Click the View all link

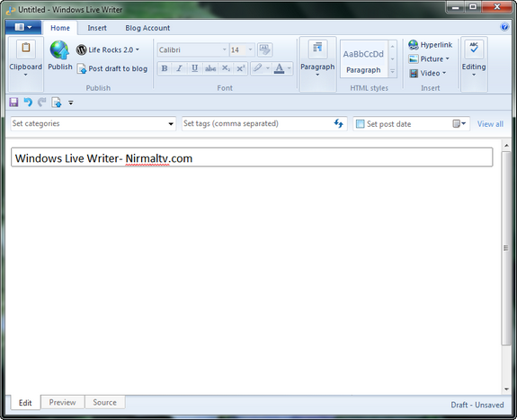(490, 124)
